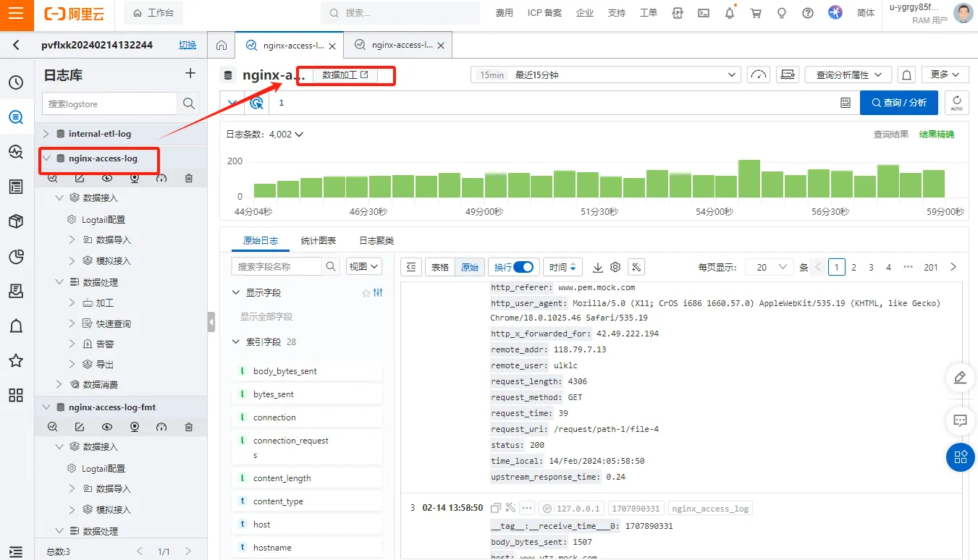
Task: Open the notifications bell in top bar
Action: pos(730,13)
